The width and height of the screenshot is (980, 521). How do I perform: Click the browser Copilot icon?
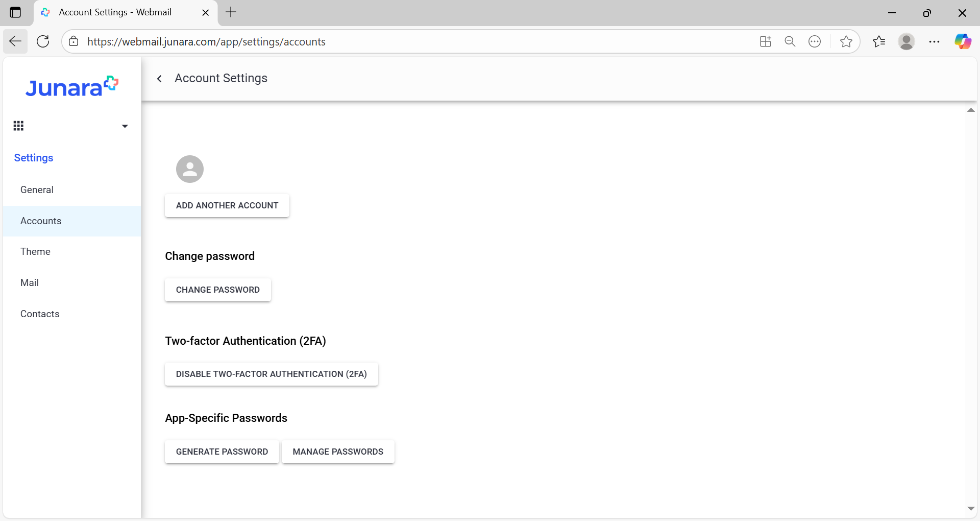(x=963, y=41)
